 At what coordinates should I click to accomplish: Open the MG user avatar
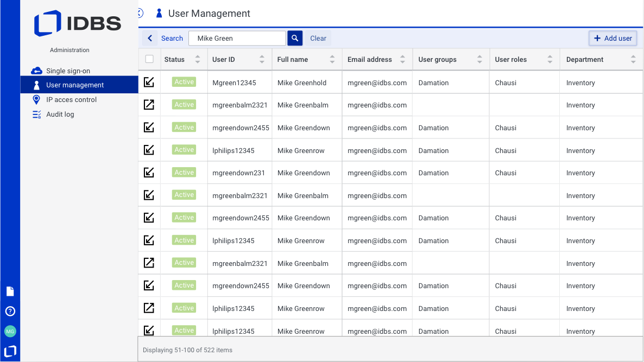coord(10,331)
